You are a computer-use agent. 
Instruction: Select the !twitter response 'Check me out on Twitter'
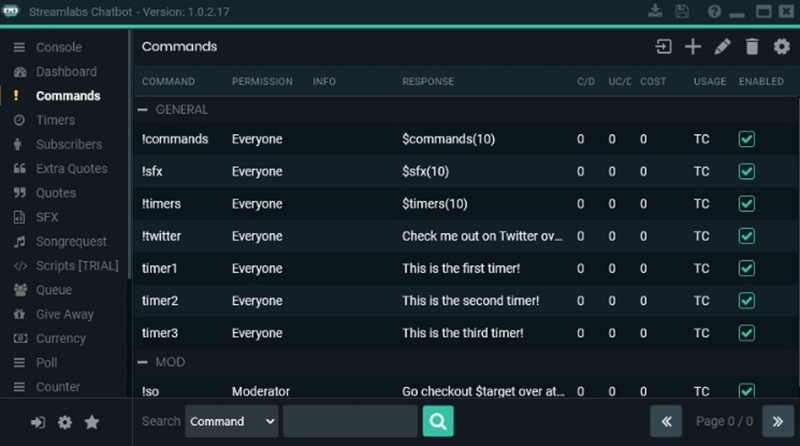click(482, 236)
